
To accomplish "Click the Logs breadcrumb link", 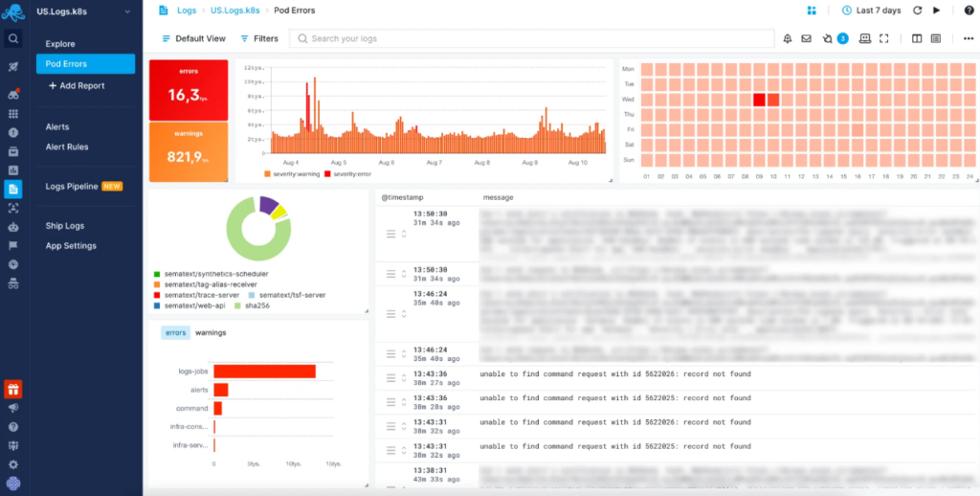I will tap(187, 11).
